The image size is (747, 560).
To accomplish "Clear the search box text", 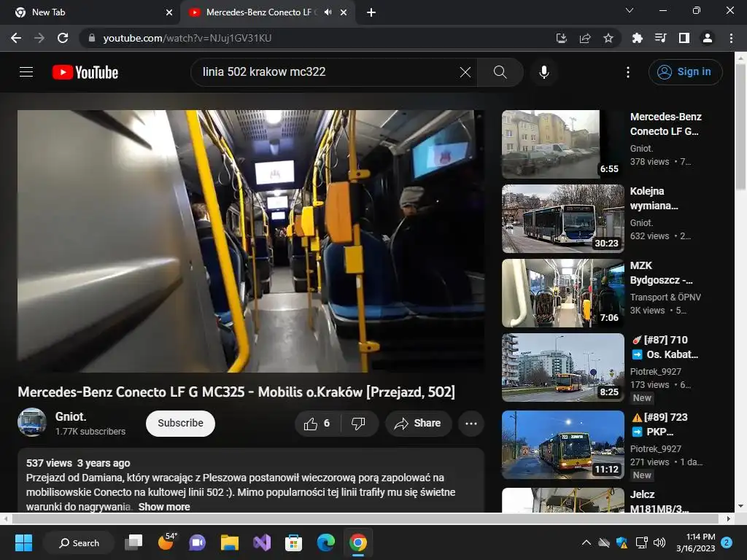I will tap(465, 72).
